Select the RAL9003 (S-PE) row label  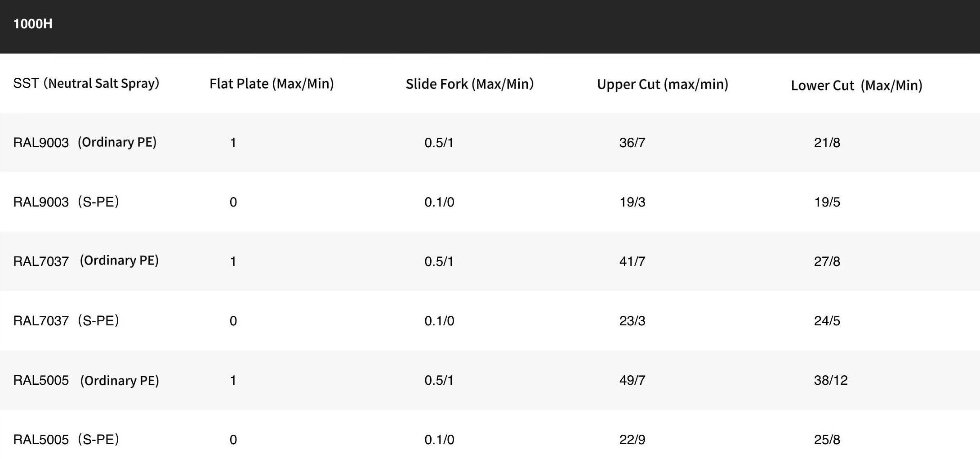pyautogui.click(x=66, y=202)
